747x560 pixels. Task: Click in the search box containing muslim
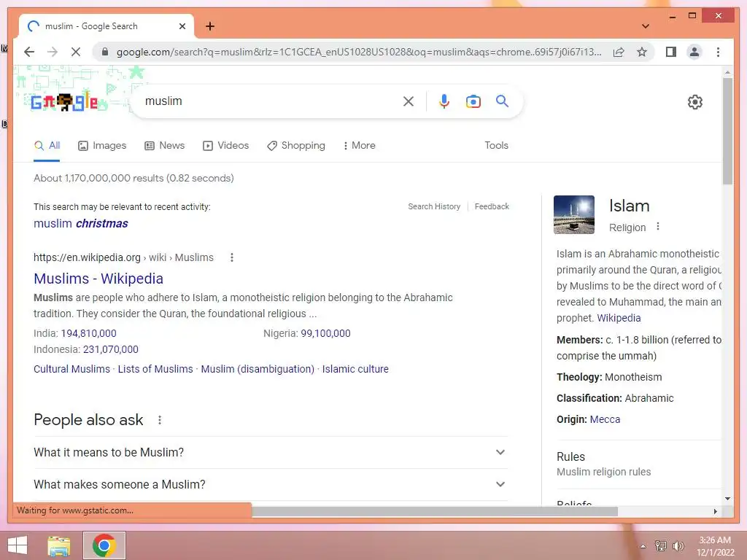(x=271, y=101)
